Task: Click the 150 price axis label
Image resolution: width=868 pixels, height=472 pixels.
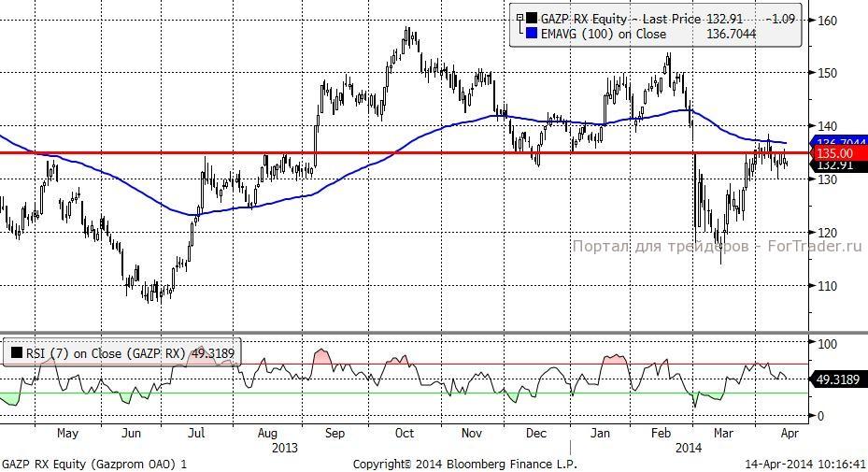Action: [x=827, y=73]
